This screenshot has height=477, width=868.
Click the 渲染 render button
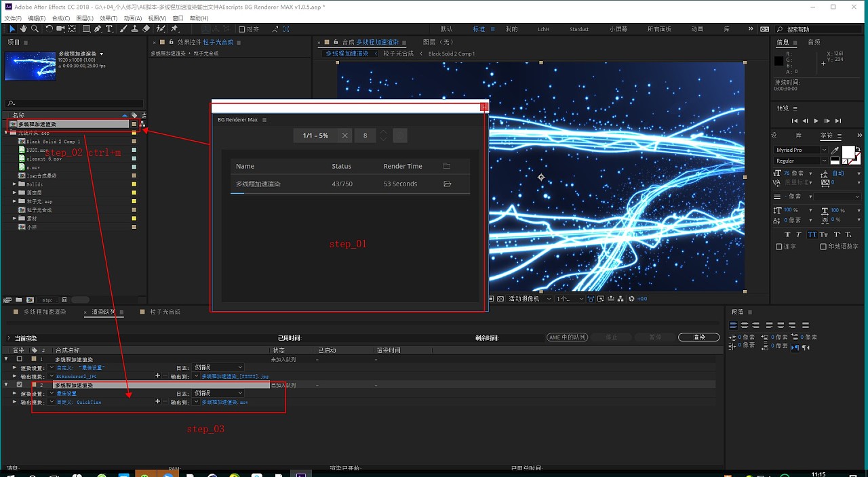click(x=699, y=337)
